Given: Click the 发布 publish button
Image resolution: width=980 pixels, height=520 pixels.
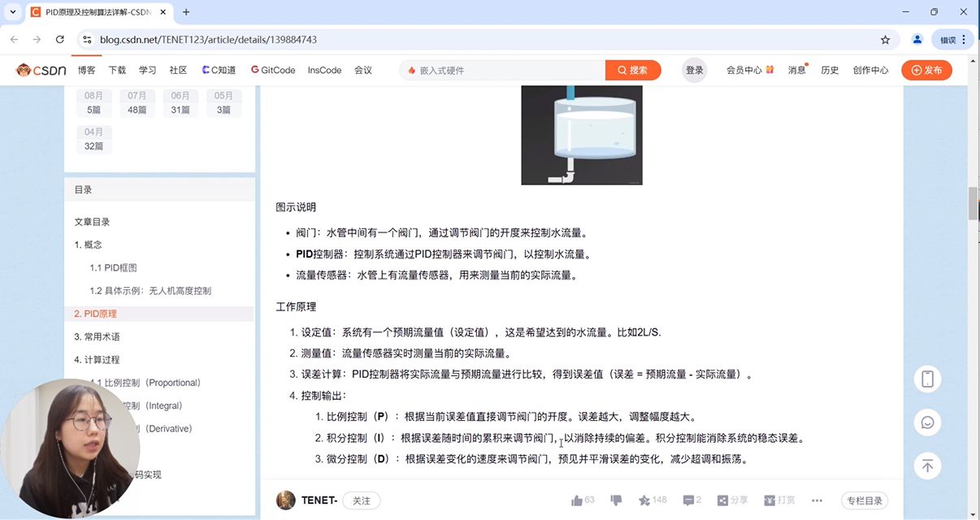Looking at the screenshot, I should click(926, 71).
